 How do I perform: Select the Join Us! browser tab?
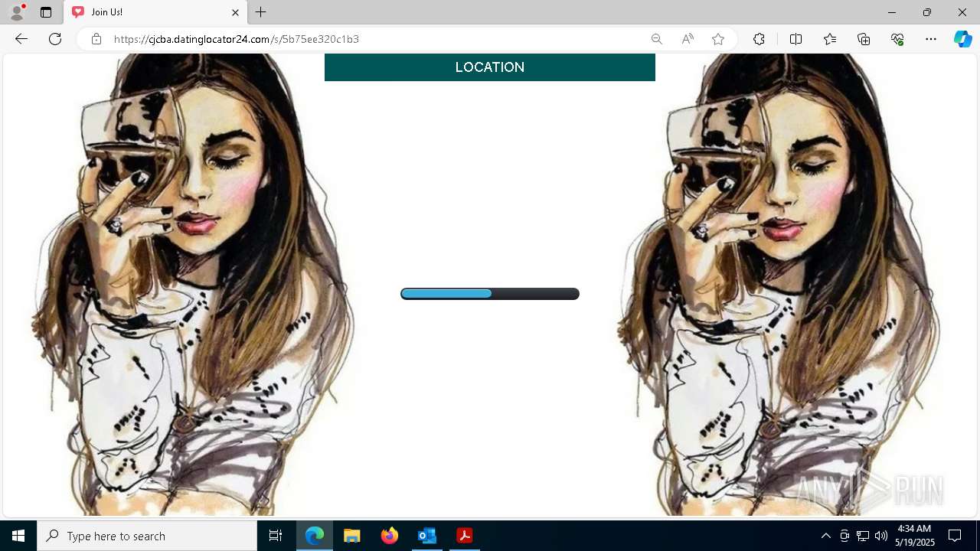[x=155, y=12]
